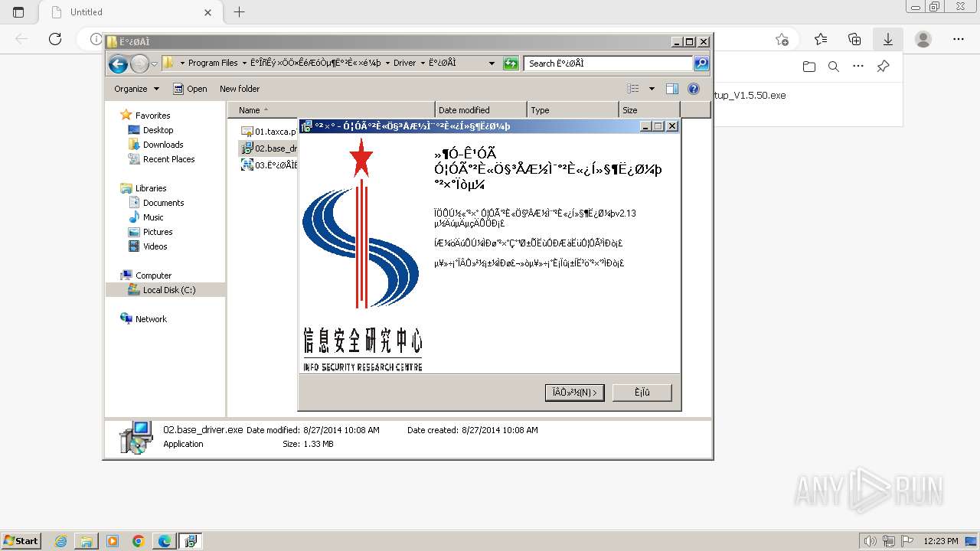Open more options in Downloads panel

click(858, 67)
